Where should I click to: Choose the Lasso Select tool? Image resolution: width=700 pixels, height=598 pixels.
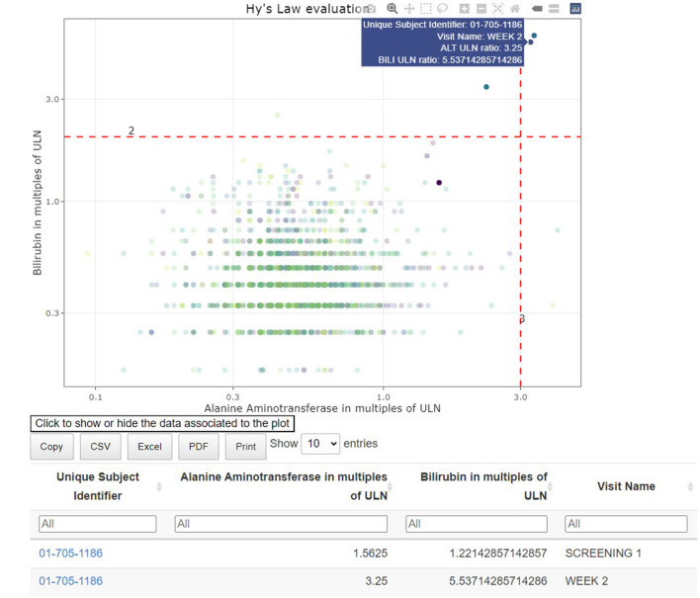point(442,9)
